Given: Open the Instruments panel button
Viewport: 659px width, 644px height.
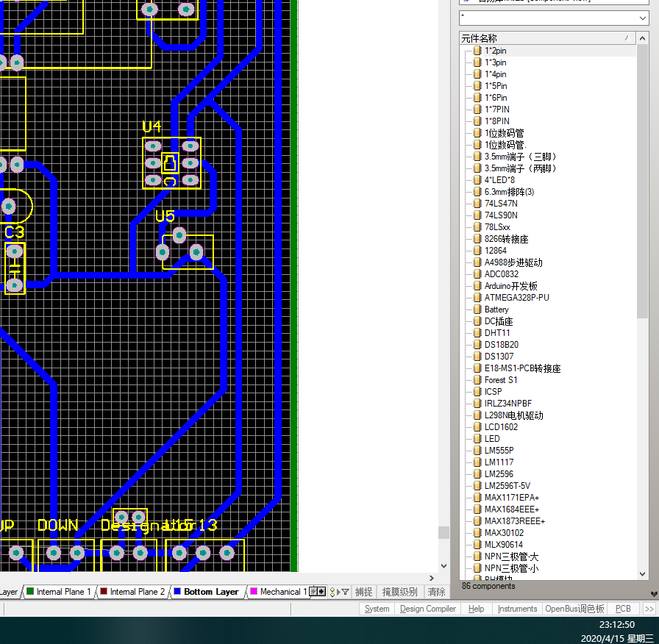Looking at the screenshot, I should point(517,609).
